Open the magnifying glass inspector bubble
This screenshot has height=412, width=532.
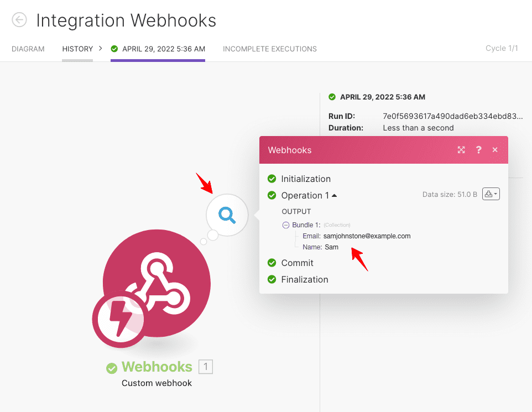click(x=227, y=215)
